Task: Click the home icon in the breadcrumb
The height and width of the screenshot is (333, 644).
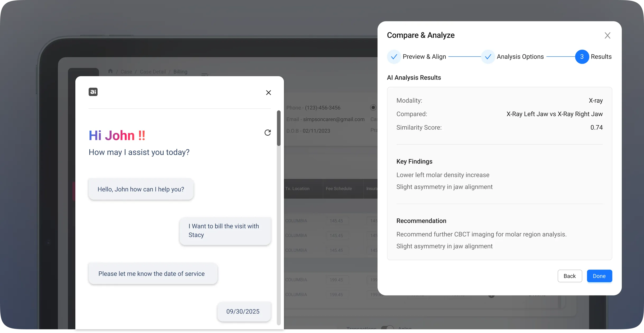Action: [111, 71]
